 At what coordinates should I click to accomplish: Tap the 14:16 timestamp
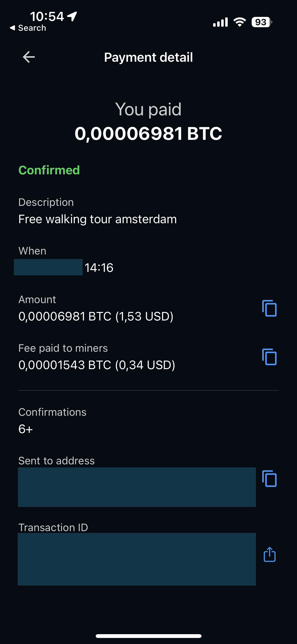coord(99,268)
